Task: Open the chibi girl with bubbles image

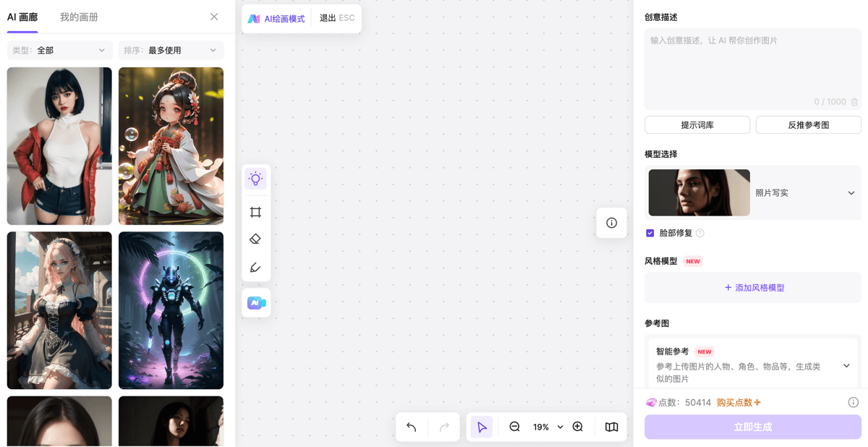Action: point(171,146)
